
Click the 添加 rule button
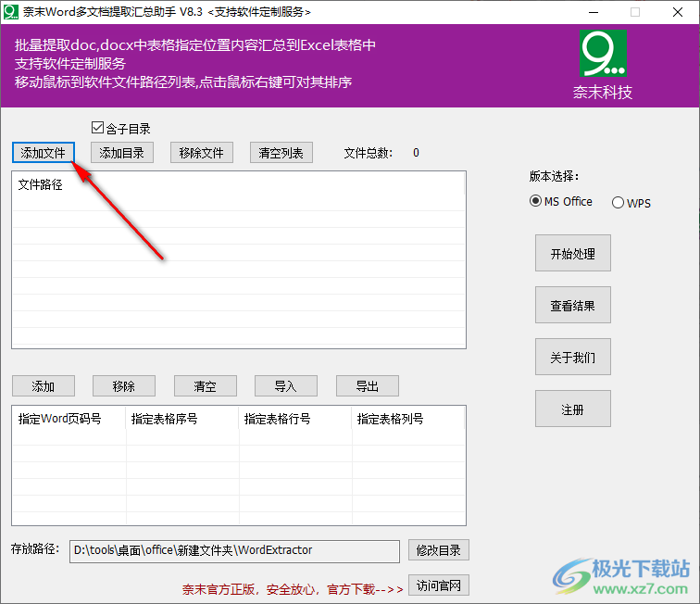click(x=44, y=386)
